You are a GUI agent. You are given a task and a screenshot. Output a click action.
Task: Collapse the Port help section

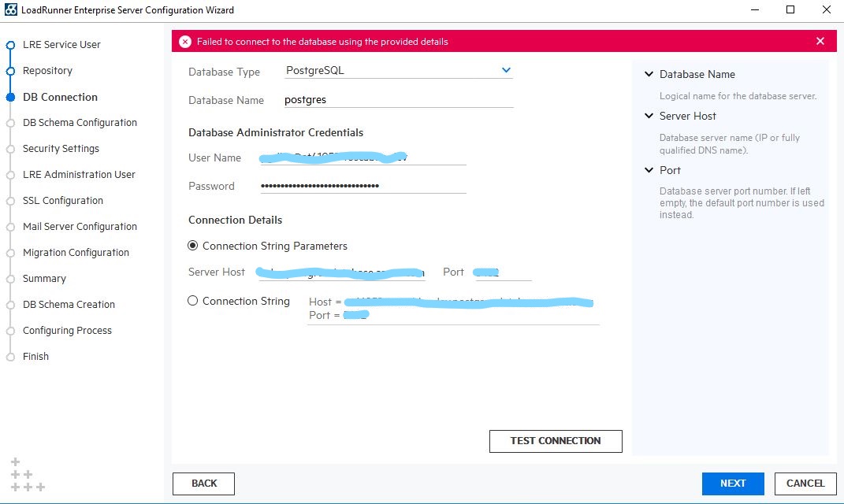pyautogui.click(x=649, y=170)
